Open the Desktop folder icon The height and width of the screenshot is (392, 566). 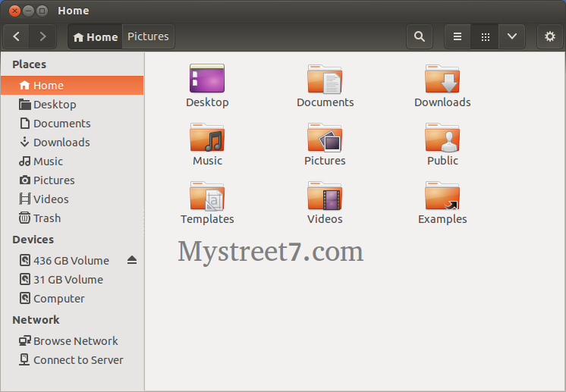pos(207,78)
